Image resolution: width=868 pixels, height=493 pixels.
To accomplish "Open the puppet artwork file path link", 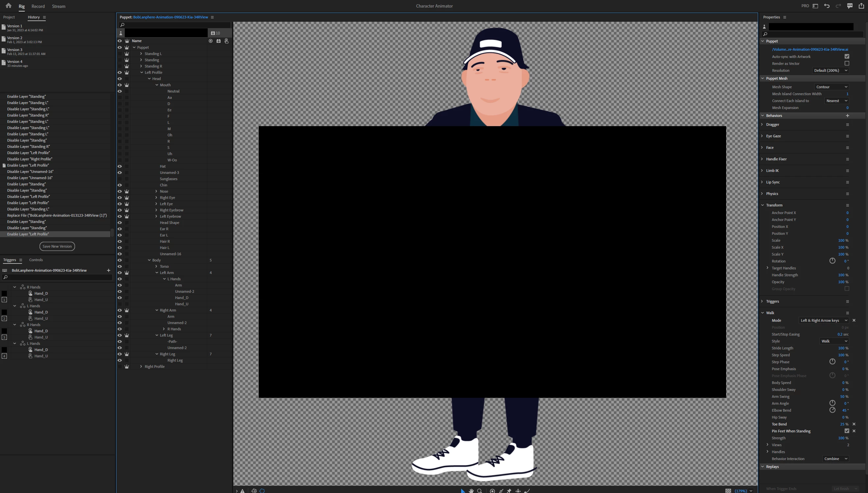I will click(810, 49).
